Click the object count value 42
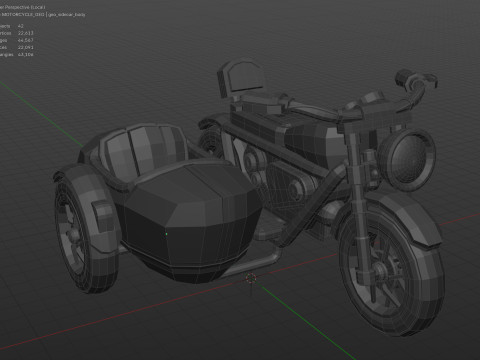 pyautogui.click(x=21, y=26)
